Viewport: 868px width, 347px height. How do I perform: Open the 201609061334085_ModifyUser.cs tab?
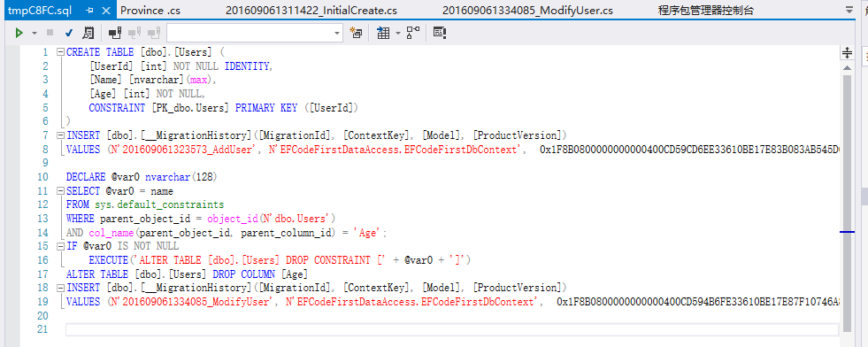point(527,11)
